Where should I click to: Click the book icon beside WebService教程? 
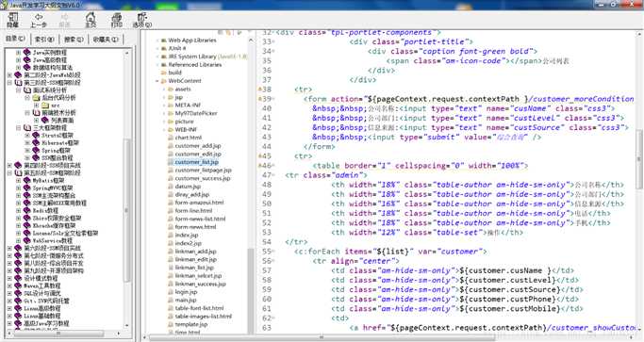click(x=27, y=240)
